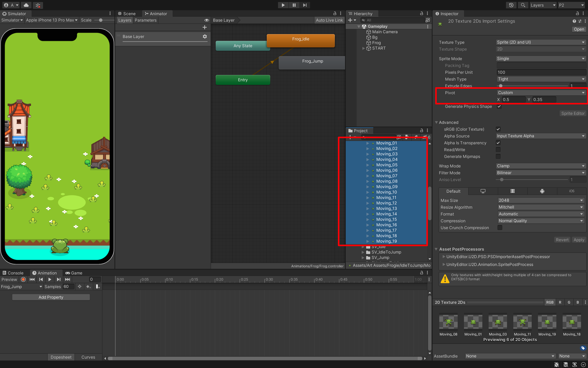Enable Read/Write checkbox
The width and height of the screenshot is (588, 368).
pos(498,150)
